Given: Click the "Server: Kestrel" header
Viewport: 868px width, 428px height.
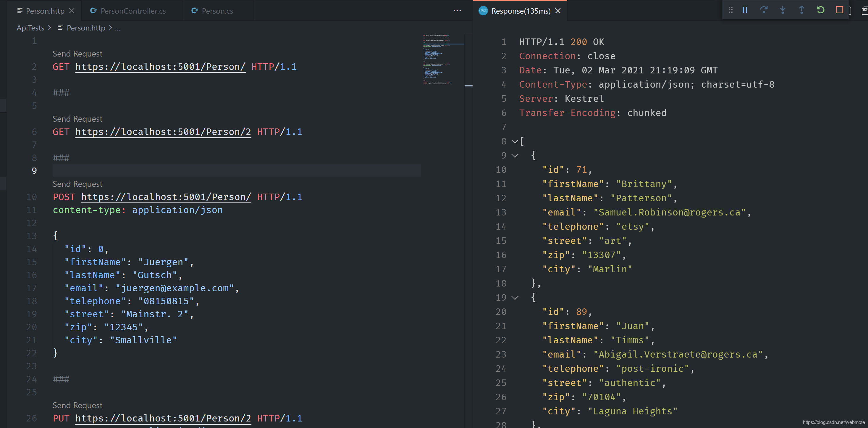Looking at the screenshot, I should click(561, 99).
